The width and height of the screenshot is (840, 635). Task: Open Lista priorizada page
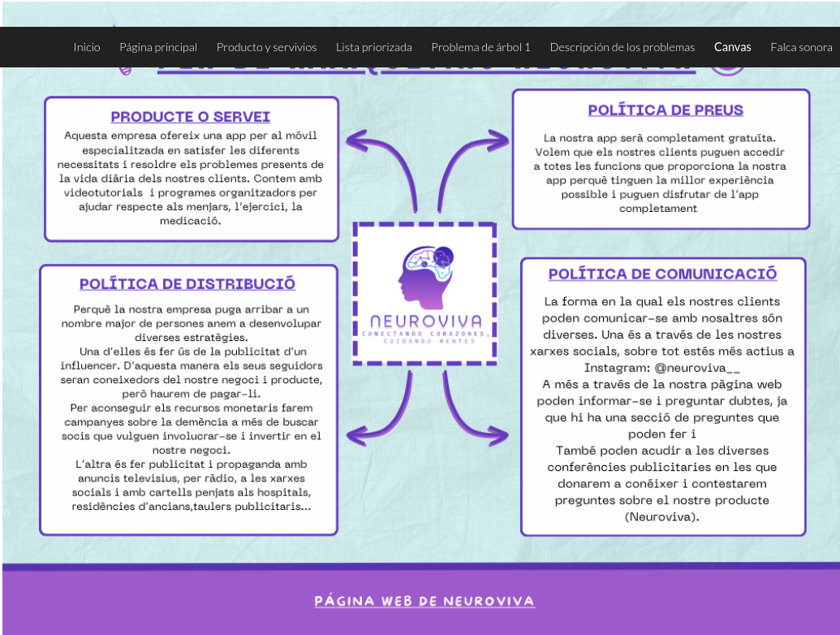click(x=374, y=47)
